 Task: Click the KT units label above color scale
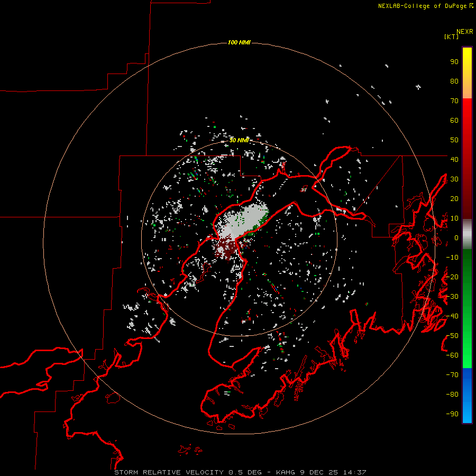(451, 36)
